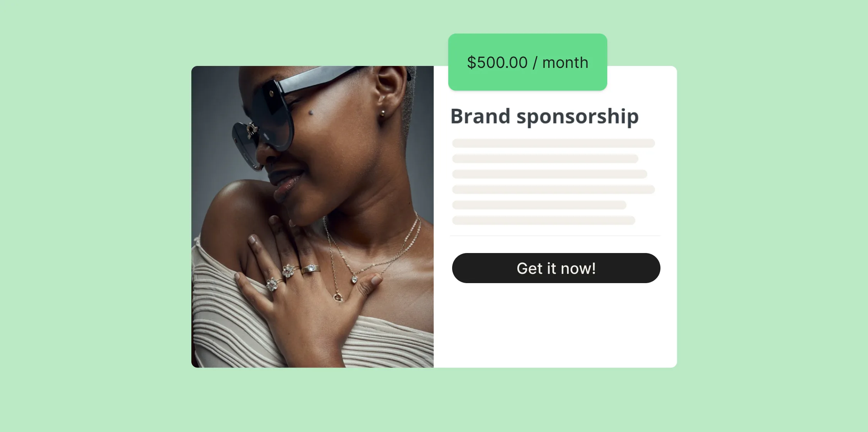Image resolution: width=868 pixels, height=432 pixels.
Task: Click the gold ring pendant on the longer necklace
Action: point(338,297)
